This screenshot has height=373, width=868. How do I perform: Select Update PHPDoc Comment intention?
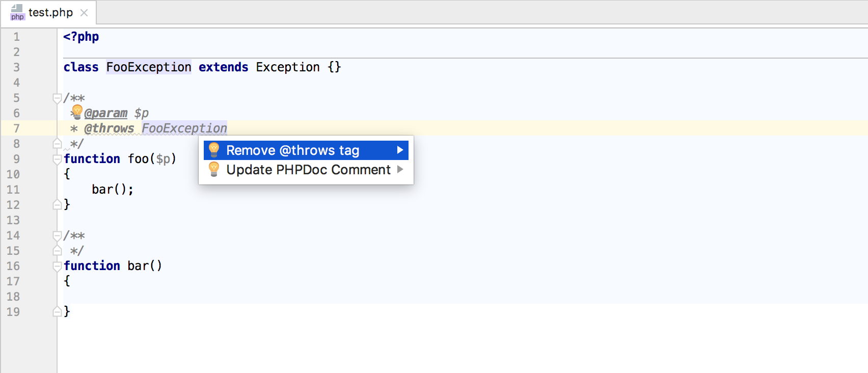(308, 170)
